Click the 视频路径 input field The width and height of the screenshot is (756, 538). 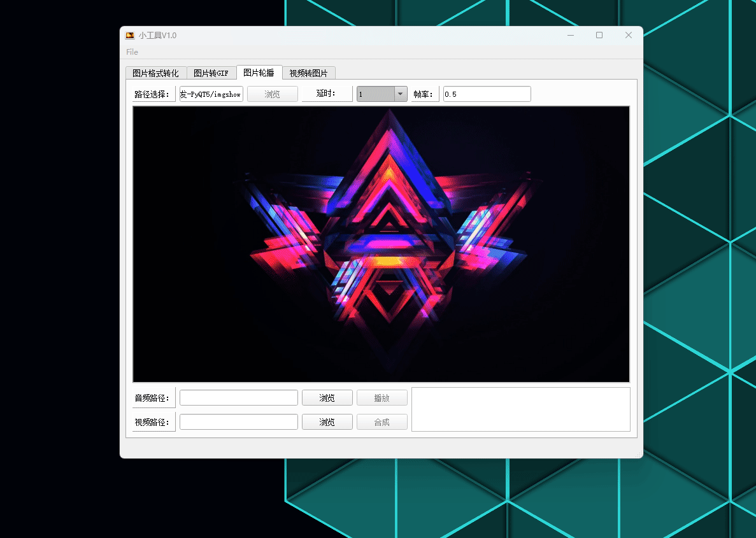point(239,422)
